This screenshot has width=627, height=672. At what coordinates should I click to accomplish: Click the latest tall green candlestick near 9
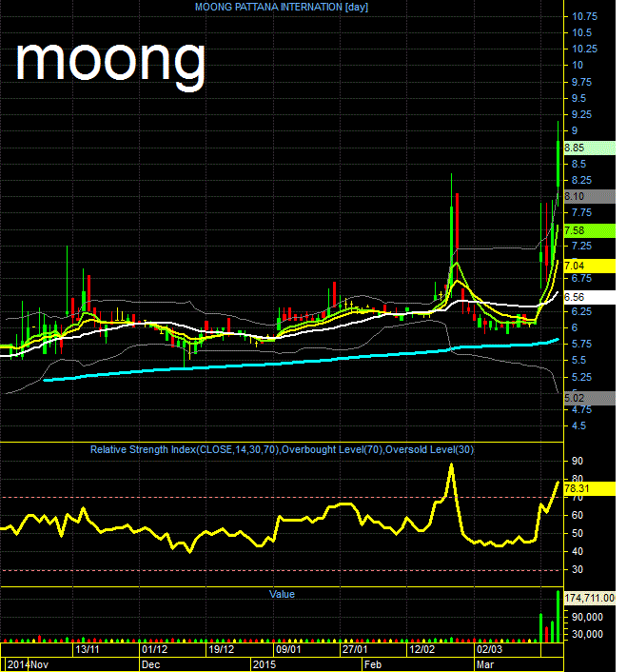(558, 164)
